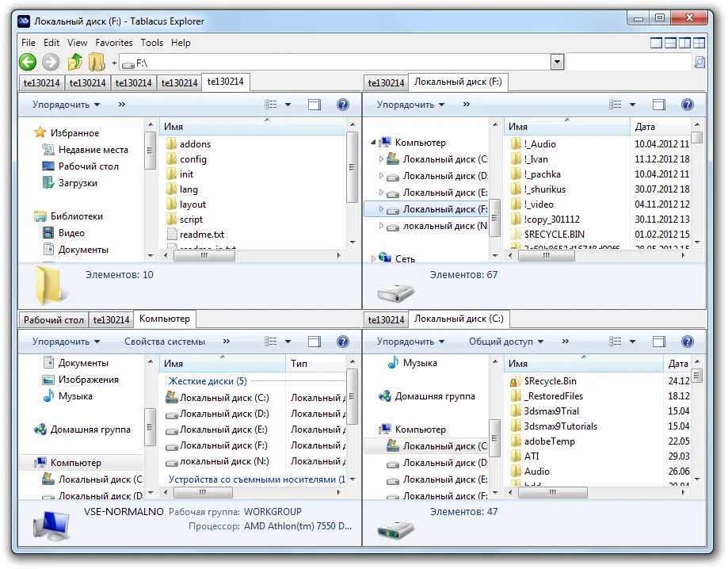728x569 pixels.
Task: Switch to Локальный диск (C:) tab
Action: tap(458, 319)
